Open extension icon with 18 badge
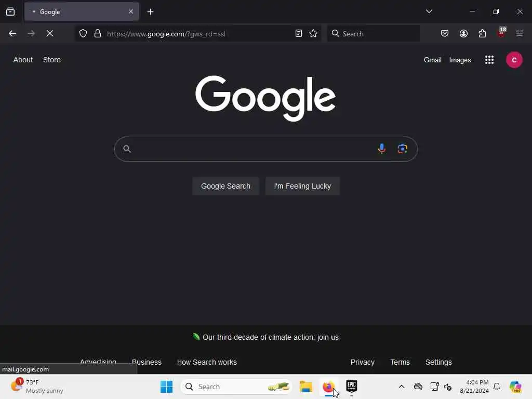This screenshot has width=532, height=399. click(x=501, y=32)
